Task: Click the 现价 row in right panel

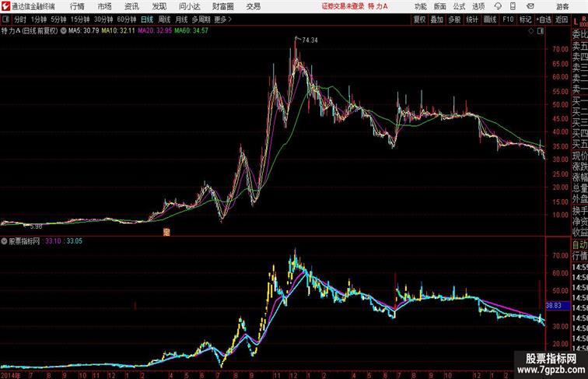Action: click(x=579, y=156)
